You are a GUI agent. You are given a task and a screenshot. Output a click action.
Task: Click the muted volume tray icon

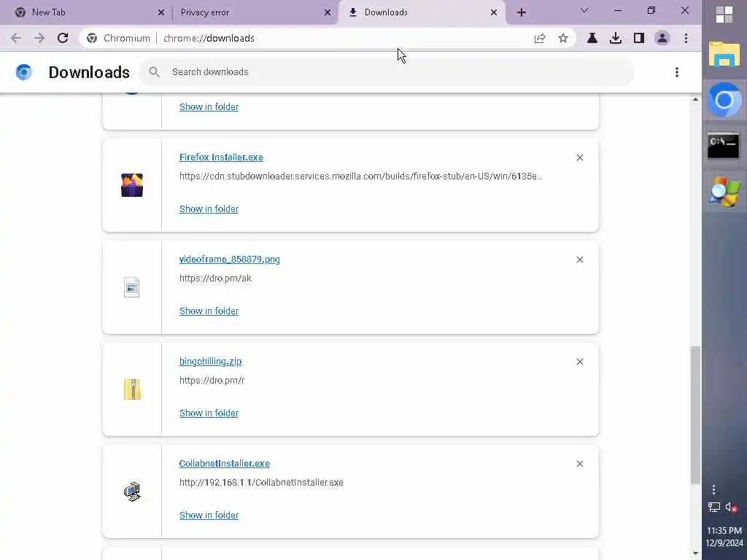pyautogui.click(x=732, y=507)
